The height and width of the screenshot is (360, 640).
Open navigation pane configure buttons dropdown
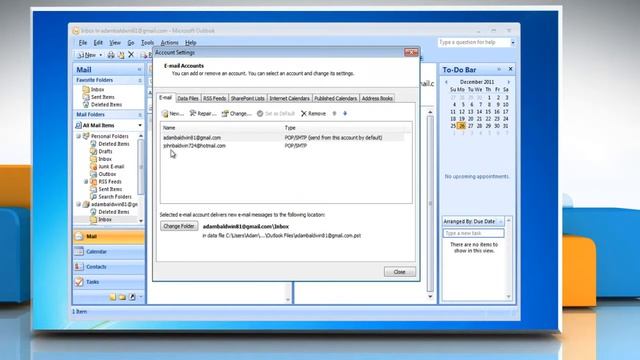click(x=141, y=297)
